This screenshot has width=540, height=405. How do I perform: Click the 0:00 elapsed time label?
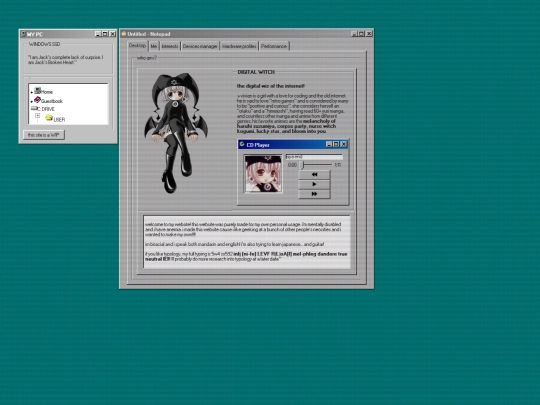(x=292, y=165)
